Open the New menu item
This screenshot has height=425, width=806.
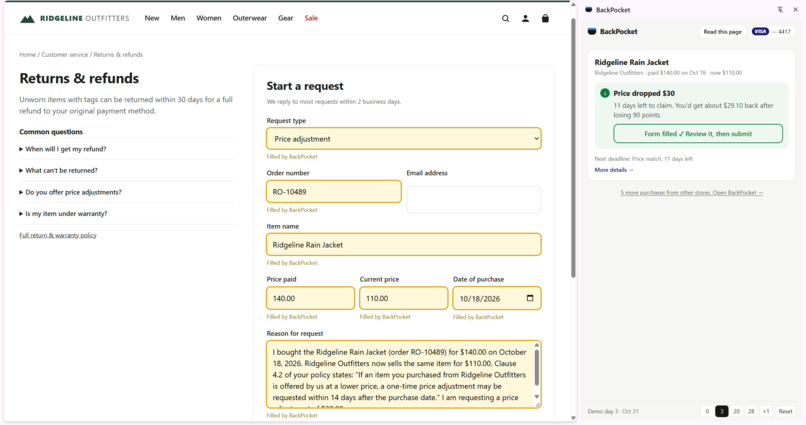[x=152, y=18]
